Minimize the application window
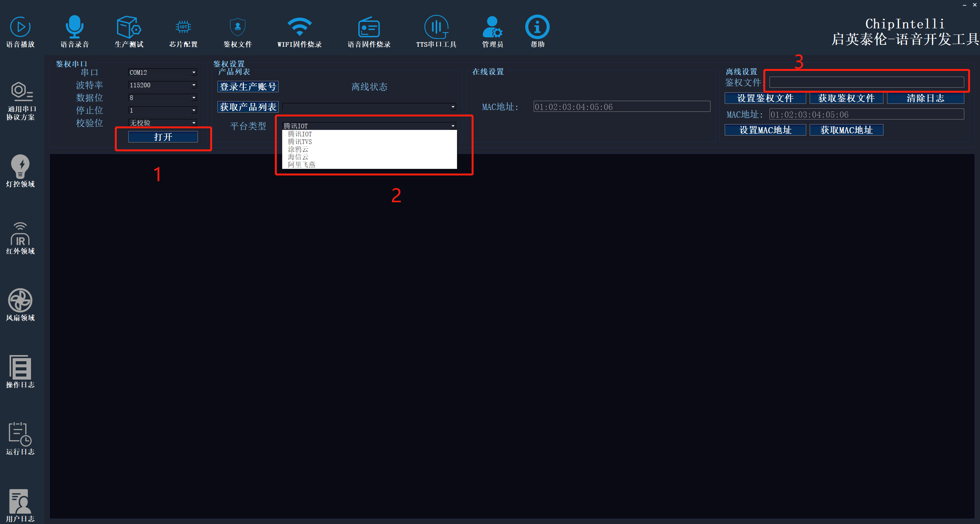 coord(964,5)
